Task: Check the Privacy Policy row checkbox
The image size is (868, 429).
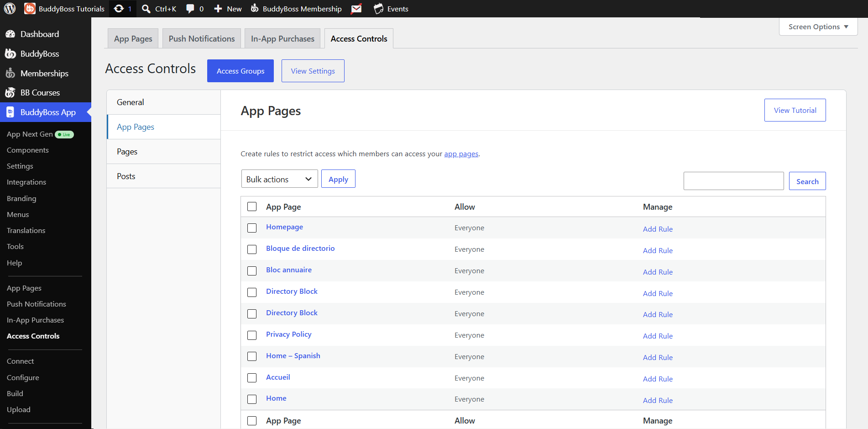Action: point(252,335)
